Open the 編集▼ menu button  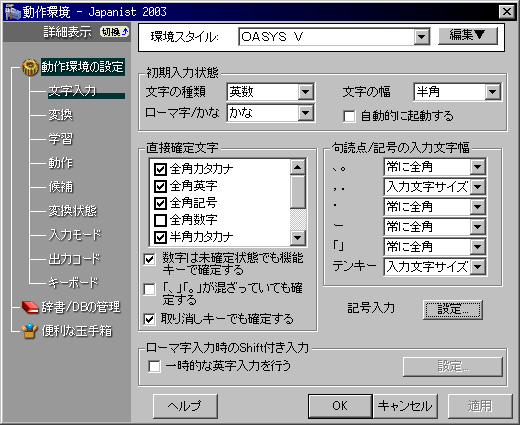(468, 35)
